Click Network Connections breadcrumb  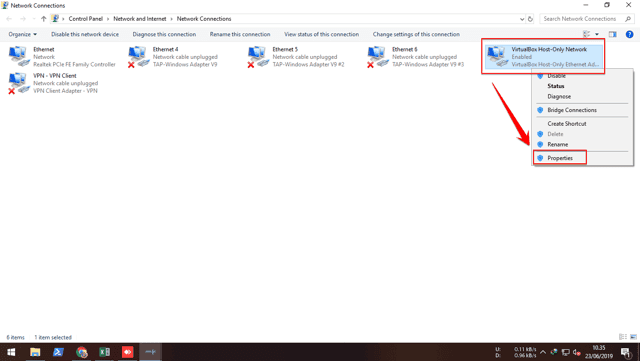click(204, 19)
